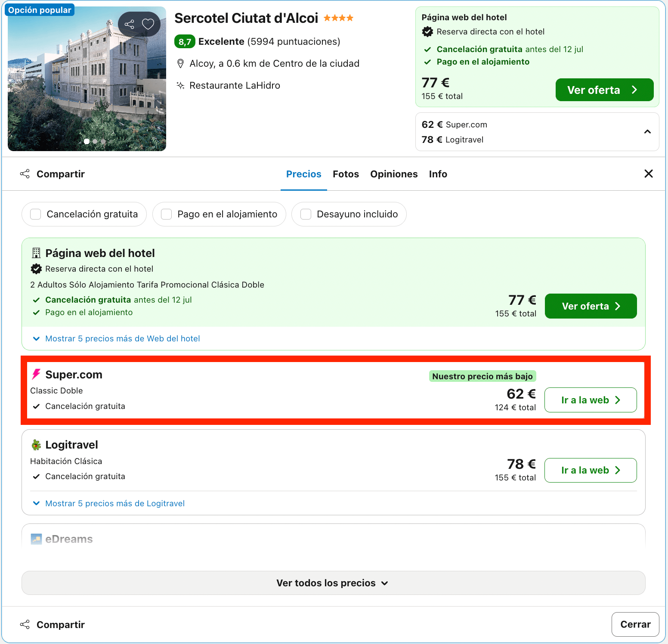Image resolution: width=668 pixels, height=644 pixels.
Task: Click Habitación Clásica room name
Action: tap(66, 461)
